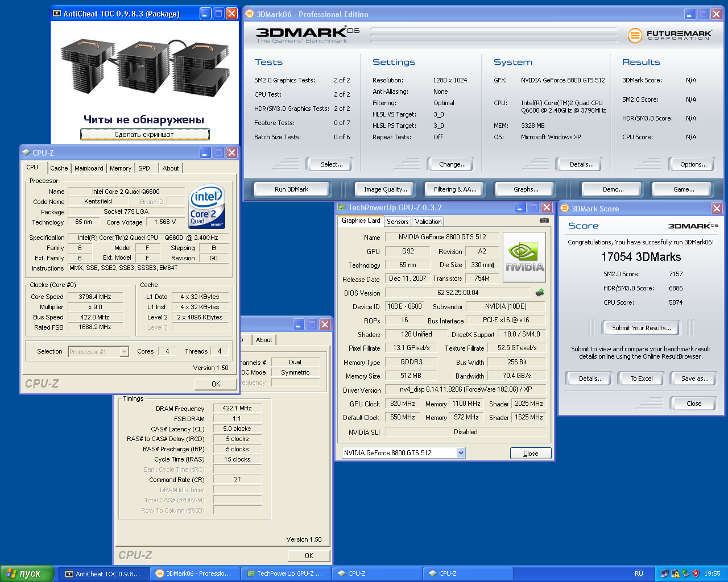Click the GPU Name field in GPU-Z
Image resolution: width=728 pixels, height=582 pixels.
pyautogui.click(x=442, y=237)
